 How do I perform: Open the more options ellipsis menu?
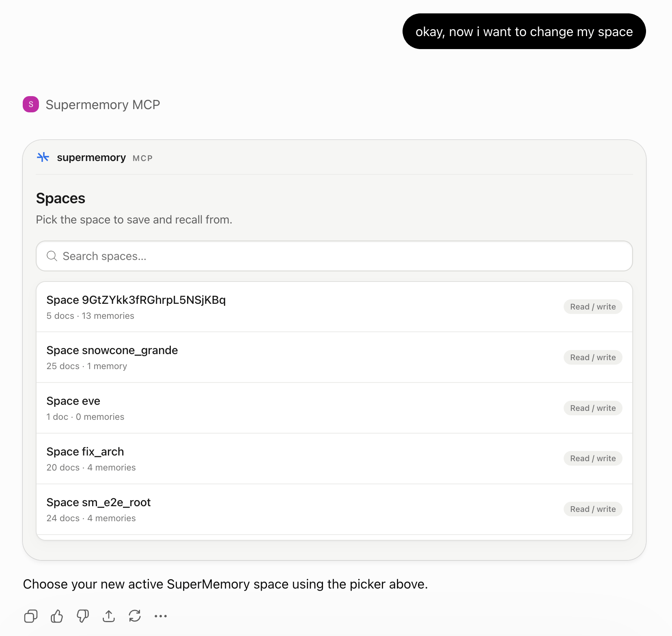pos(161,616)
